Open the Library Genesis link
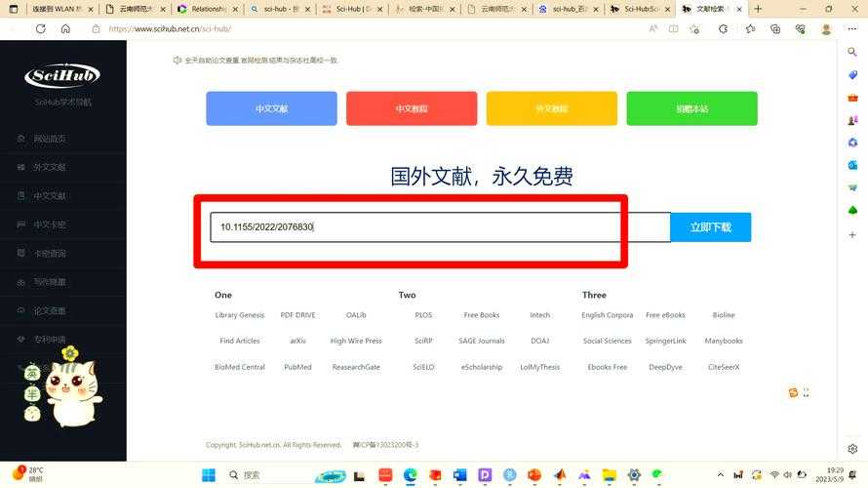The width and height of the screenshot is (868, 488). coord(240,315)
